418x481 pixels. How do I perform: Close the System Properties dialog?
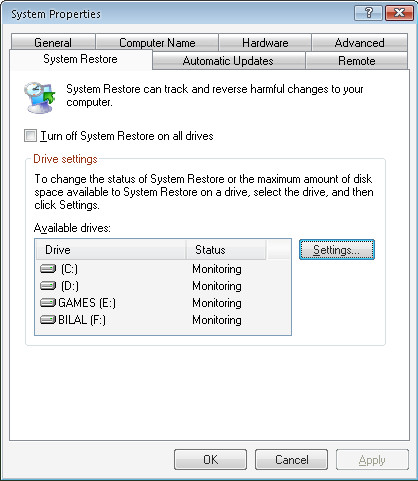tap(399, 13)
